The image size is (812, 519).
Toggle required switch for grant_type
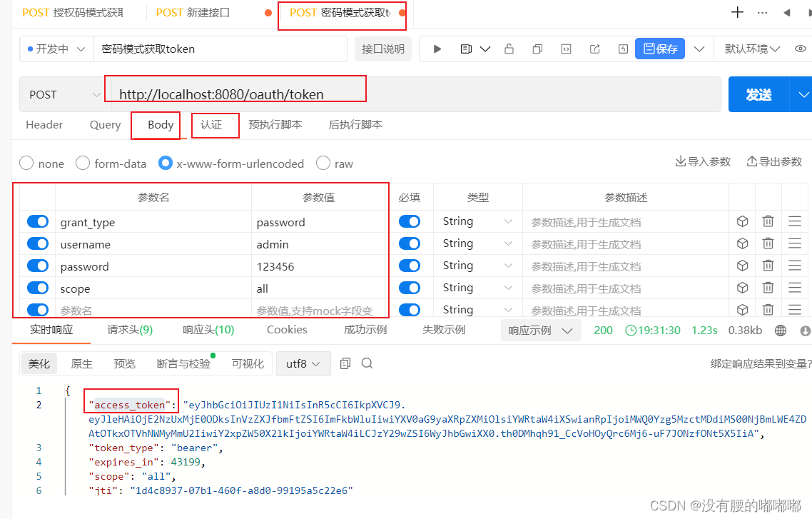(410, 222)
